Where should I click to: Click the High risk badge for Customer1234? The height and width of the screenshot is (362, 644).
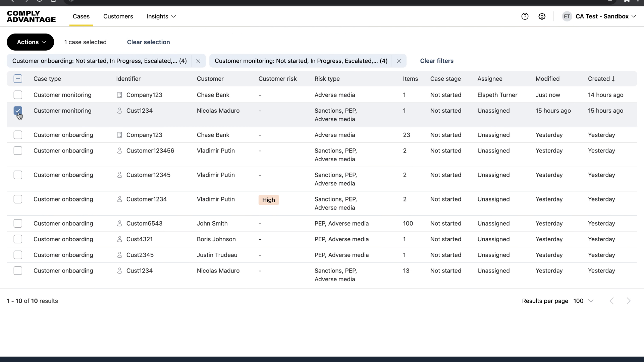(x=268, y=200)
